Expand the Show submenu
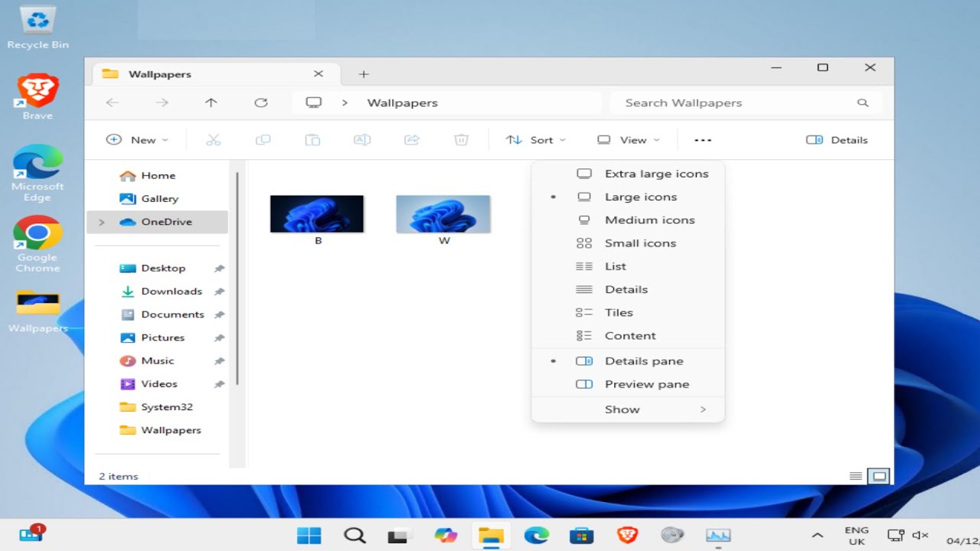 coord(628,409)
